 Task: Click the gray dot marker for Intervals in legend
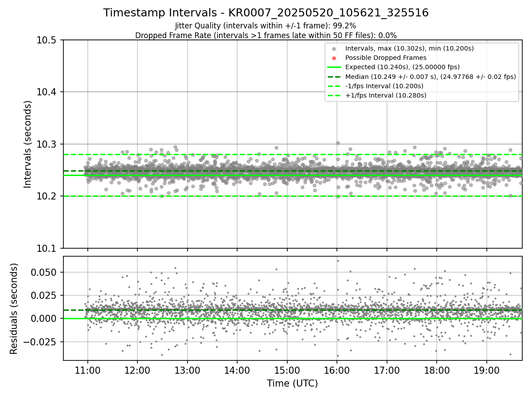point(334,48)
